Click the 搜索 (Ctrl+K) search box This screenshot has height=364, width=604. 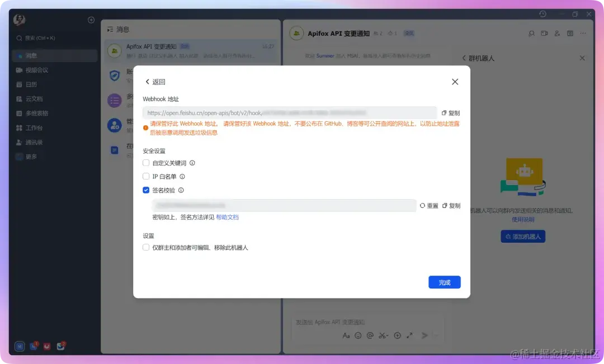coord(55,38)
